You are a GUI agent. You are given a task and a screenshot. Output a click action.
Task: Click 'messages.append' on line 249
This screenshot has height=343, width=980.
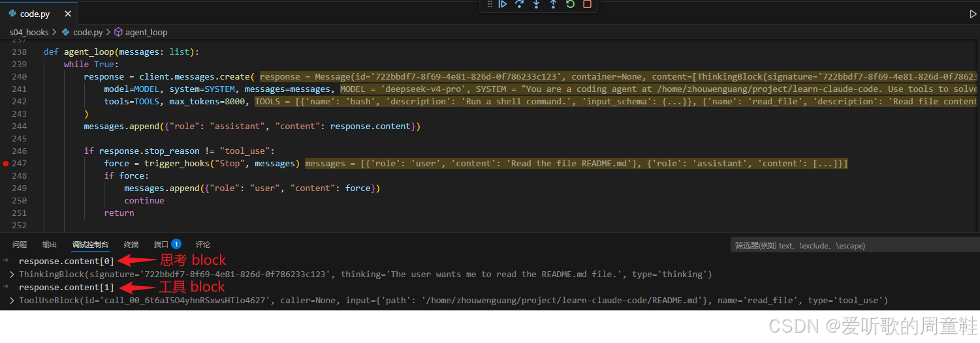(162, 188)
